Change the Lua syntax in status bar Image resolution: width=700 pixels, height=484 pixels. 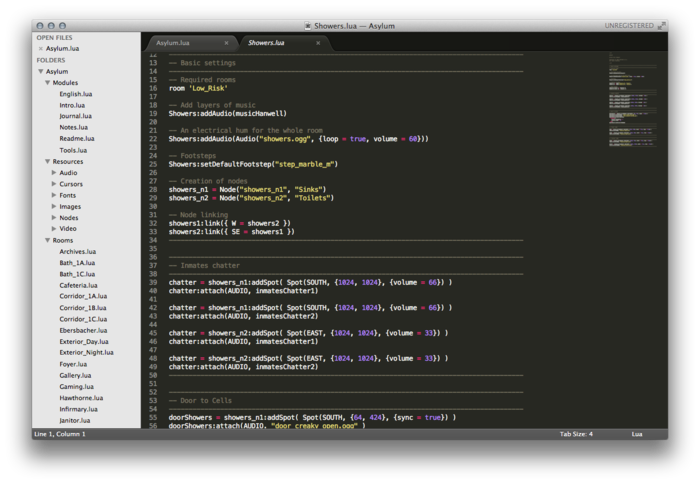click(x=637, y=434)
